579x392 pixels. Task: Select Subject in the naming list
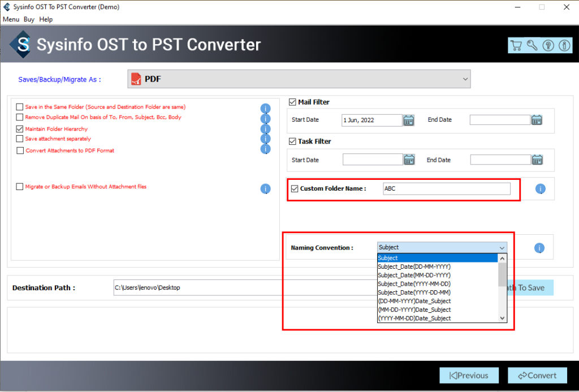pos(438,258)
